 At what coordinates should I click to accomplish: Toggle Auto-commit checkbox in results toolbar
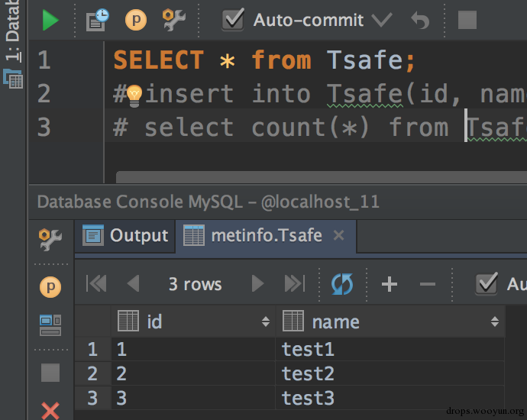[x=487, y=284]
